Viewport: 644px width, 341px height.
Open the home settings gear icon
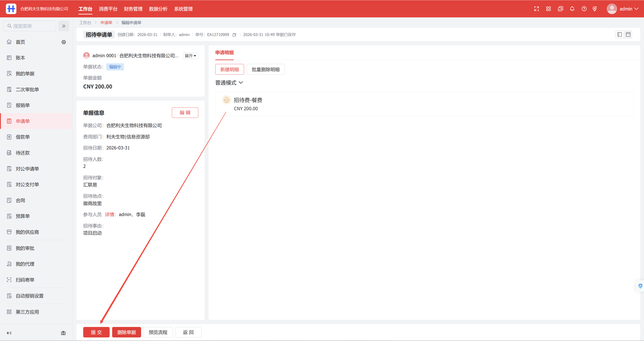coord(64,42)
